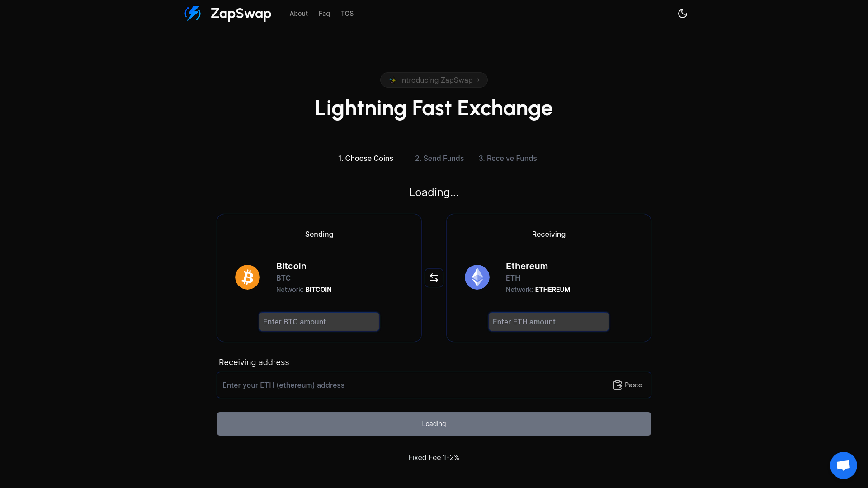Toggle dark mode with the moon icon
The width and height of the screenshot is (868, 488).
click(x=682, y=14)
